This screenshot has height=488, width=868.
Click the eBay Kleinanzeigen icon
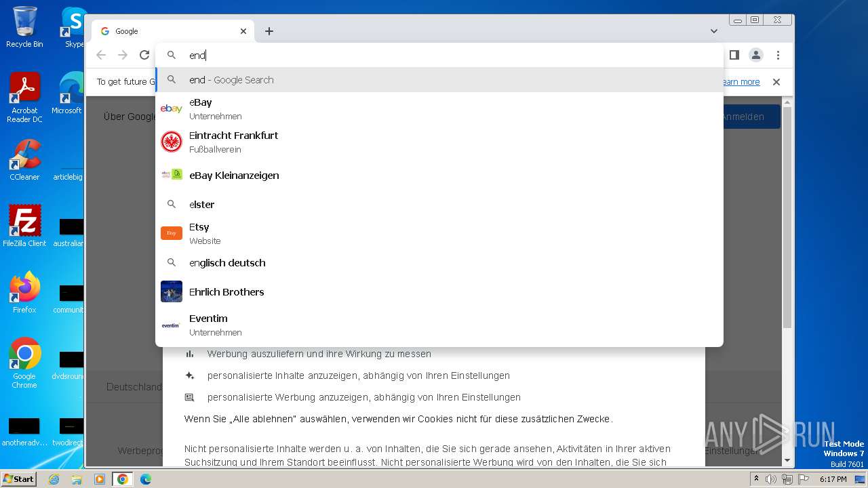pyautogui.click(x=172, y=175)
